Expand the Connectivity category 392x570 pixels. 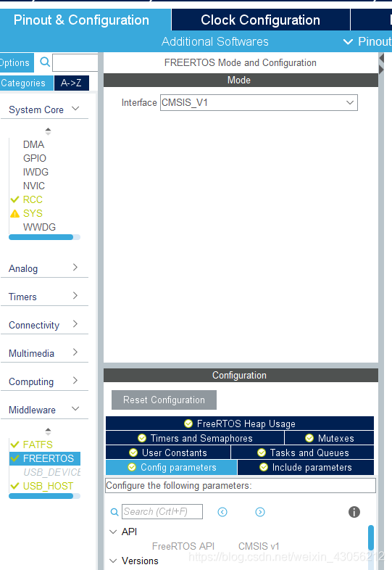point(75,324)
